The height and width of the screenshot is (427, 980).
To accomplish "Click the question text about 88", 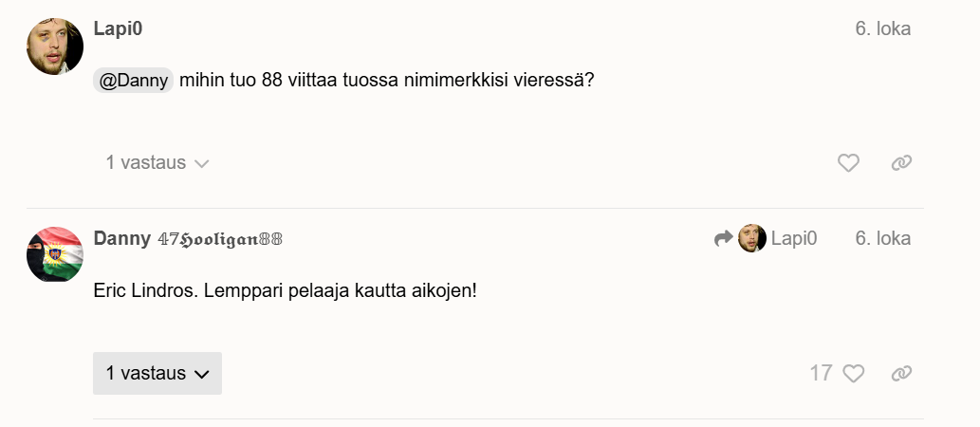I will point(386,81).
